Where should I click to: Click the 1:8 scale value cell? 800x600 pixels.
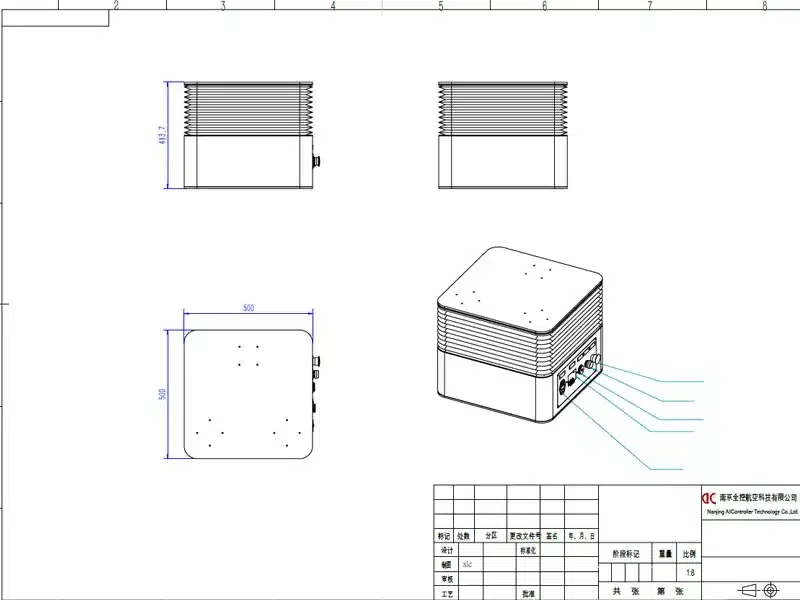coord(690,573)
